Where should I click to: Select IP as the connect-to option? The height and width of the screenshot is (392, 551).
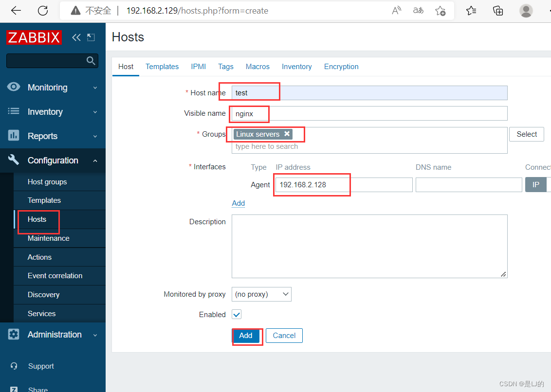point(535,185)
